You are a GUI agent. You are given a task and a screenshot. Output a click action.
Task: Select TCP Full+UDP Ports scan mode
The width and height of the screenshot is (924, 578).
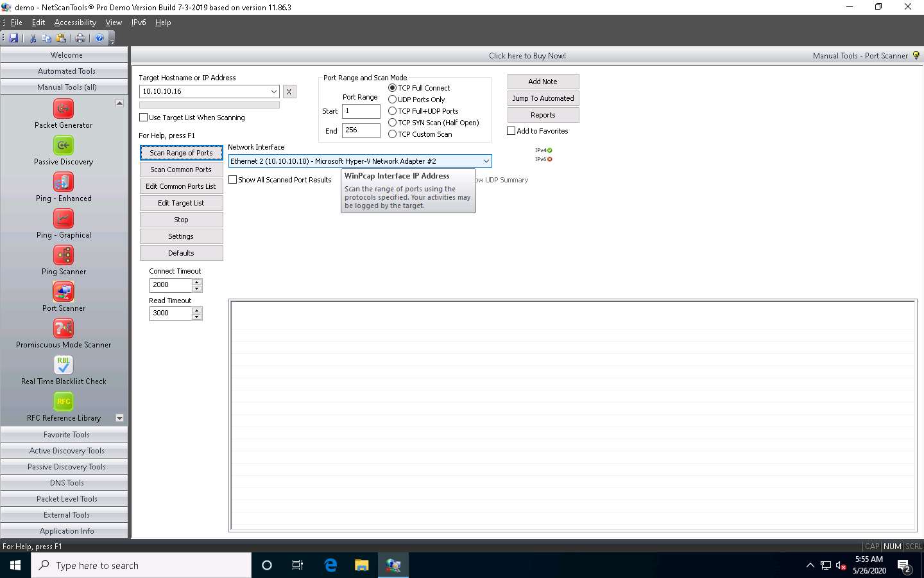tap(392, 111)
